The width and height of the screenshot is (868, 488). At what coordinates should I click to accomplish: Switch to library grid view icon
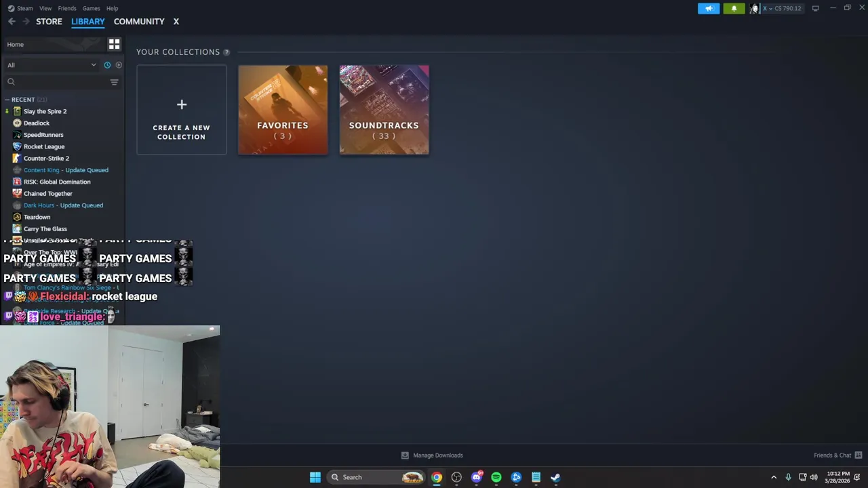[x=114, y=44]
